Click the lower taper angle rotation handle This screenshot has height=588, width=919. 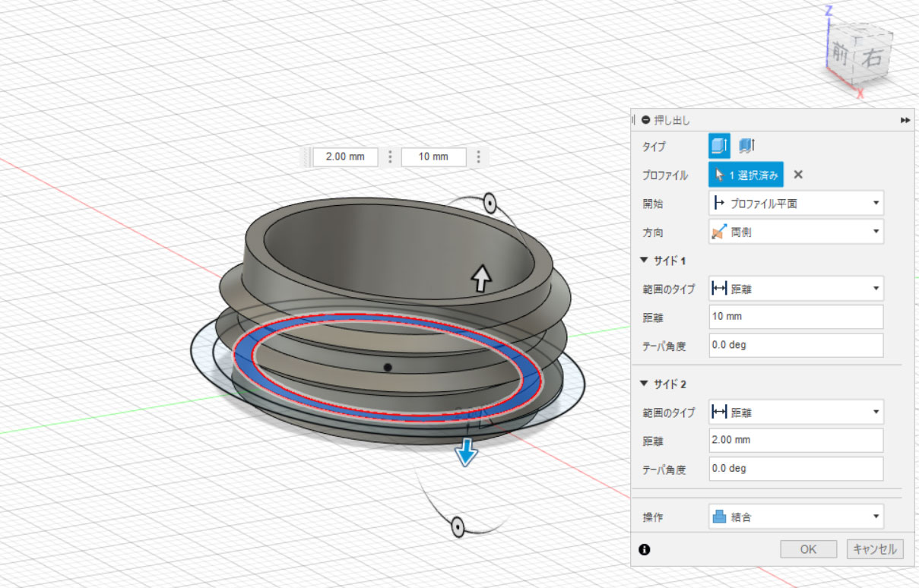click(458, 526)
